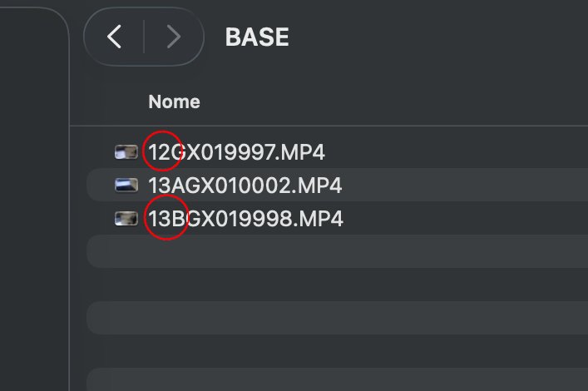Click the BASE folder title
This screenshot has width=588, height=391.
pyautogui.click(x=257, y=37)
